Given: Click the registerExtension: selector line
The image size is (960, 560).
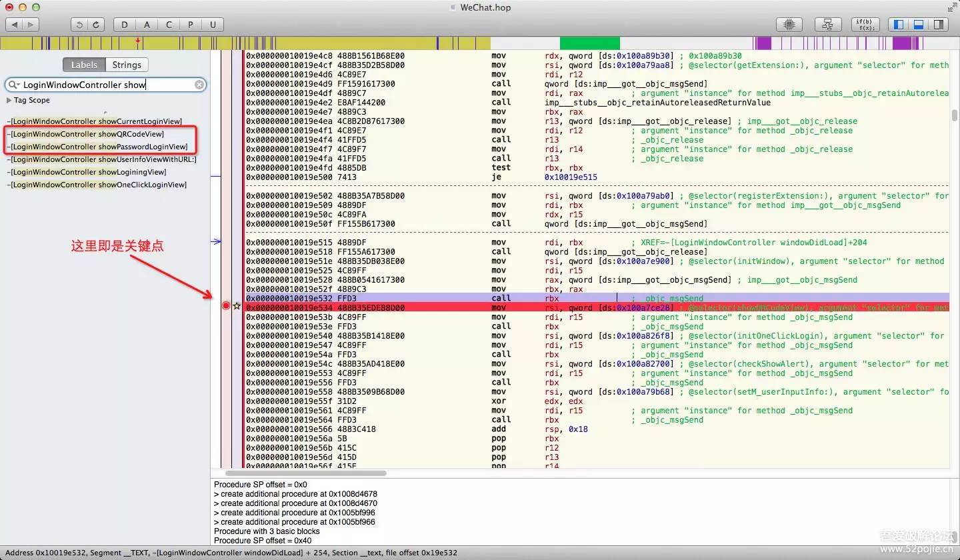Looking at the screenshot, I should (597, 196).
